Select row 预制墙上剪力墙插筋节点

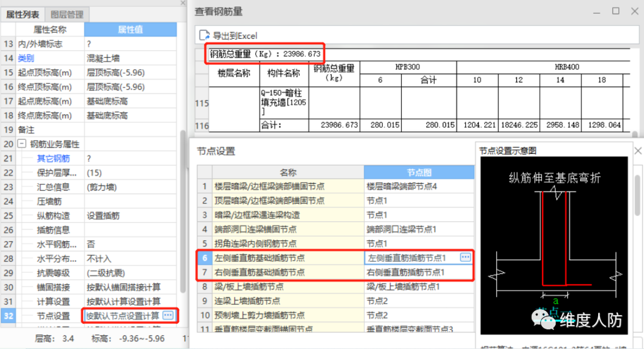pos(335,315)
